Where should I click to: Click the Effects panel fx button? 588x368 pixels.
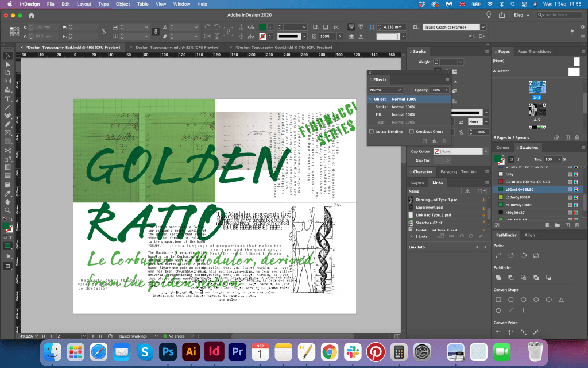point(435,141)
